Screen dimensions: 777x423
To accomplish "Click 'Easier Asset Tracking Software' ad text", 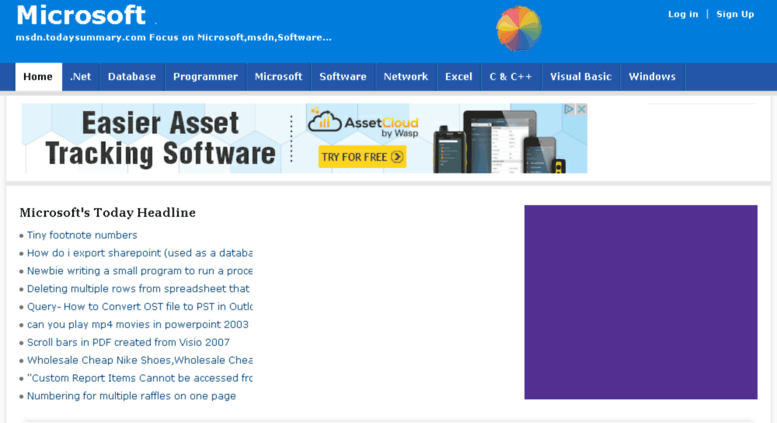I will [160, 138].
